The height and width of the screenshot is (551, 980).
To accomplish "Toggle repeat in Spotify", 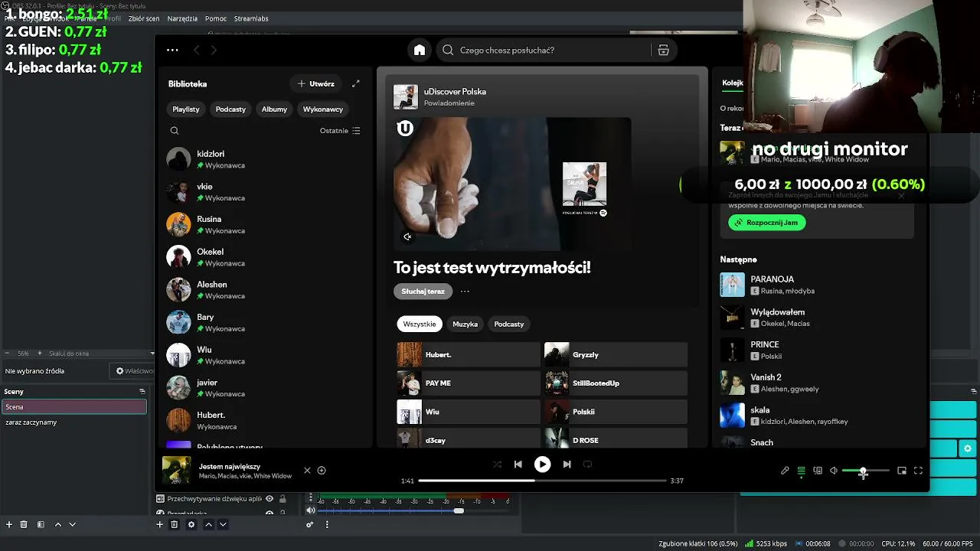I will (x=588, y=465).
